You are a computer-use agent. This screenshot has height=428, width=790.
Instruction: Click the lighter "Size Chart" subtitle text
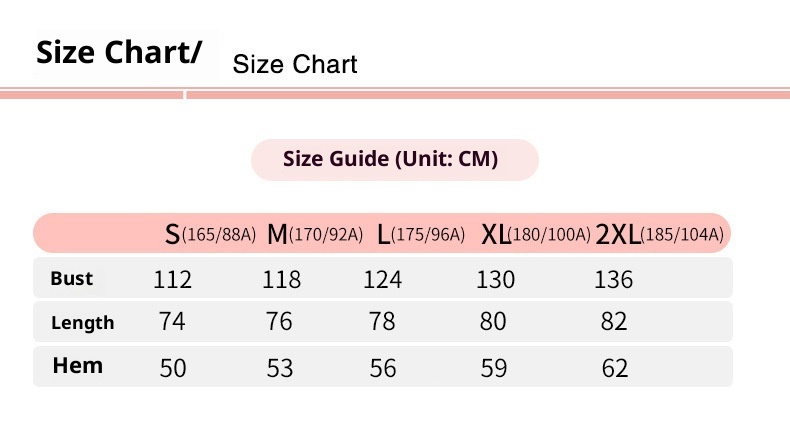click(294, 66)
